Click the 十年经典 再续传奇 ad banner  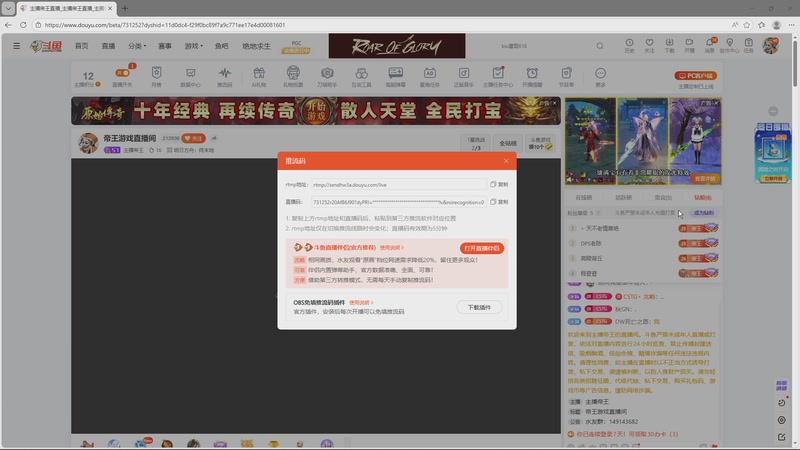pyautogui.click(x=316, y=111)
